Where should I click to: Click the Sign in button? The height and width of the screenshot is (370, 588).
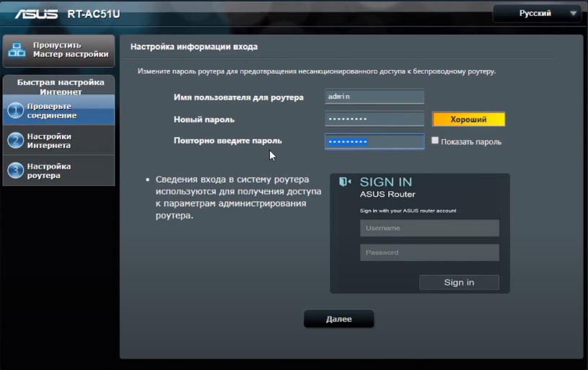pyautogui.click(x=459, y=282)
